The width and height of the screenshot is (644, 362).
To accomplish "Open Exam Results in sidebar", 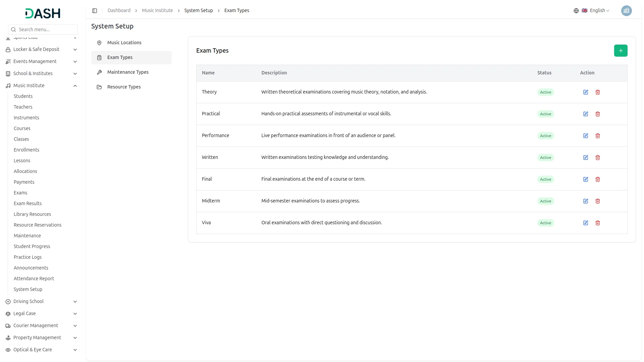I will [28, 203].
